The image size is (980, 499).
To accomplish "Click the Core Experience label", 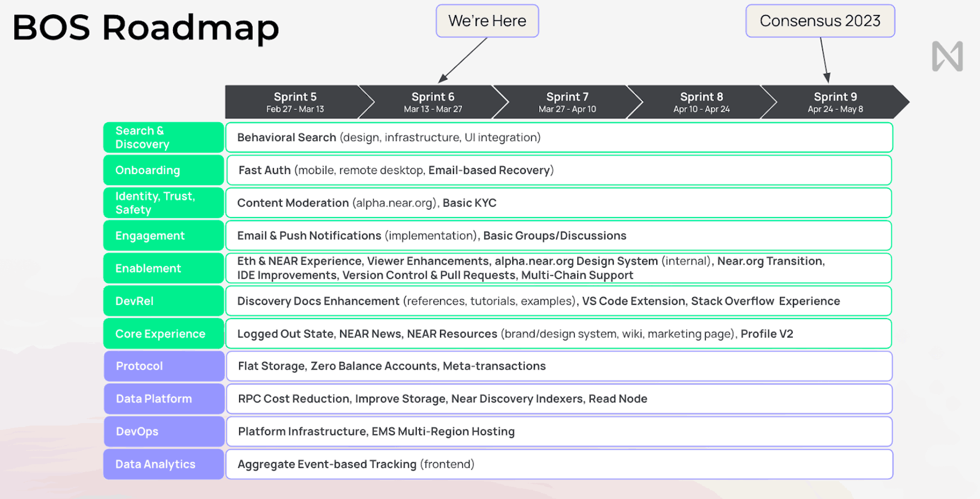I will (163, 333).
